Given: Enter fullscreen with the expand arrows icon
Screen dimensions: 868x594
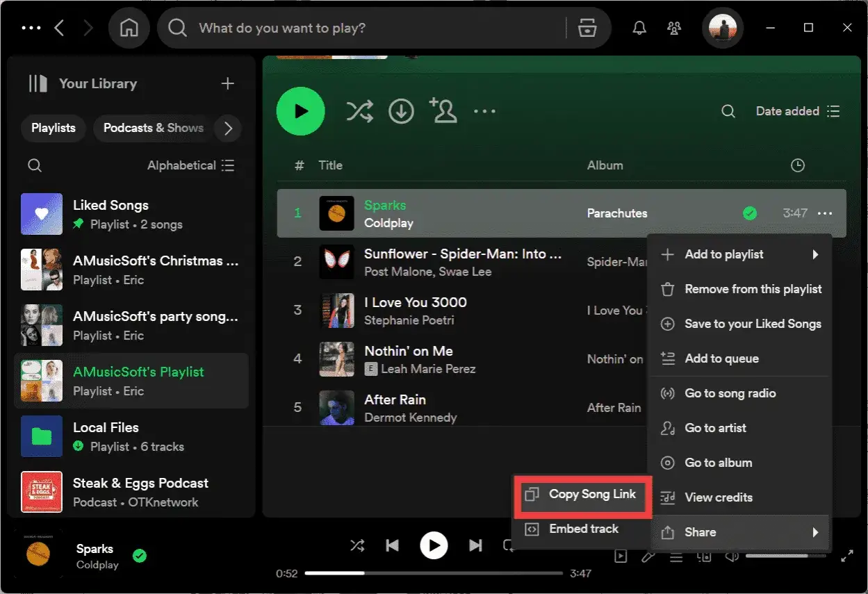Looking at the screenshot, I should pos(846,556).
